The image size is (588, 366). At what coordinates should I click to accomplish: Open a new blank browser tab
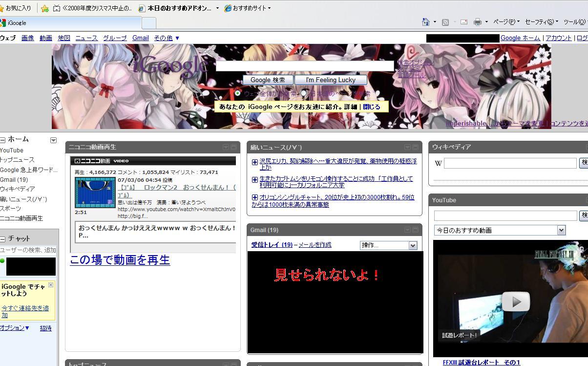(149, 23)
